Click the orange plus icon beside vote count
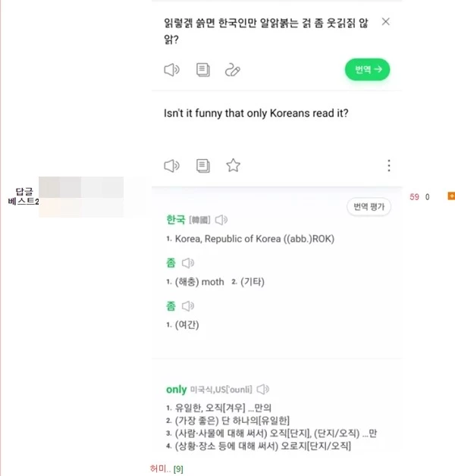Screen dimensions: 455x476 [451, 196]
